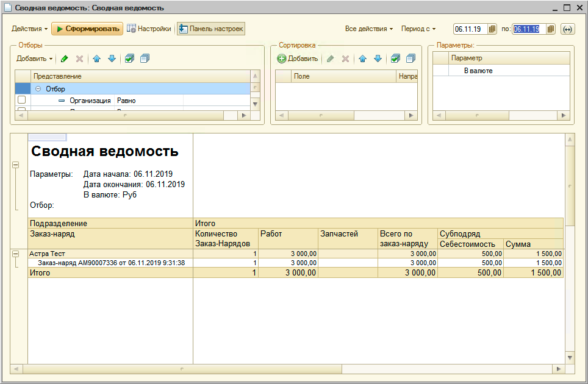
Task: Click the report's vertical scroll down arrow
Action: click(570, 358)
